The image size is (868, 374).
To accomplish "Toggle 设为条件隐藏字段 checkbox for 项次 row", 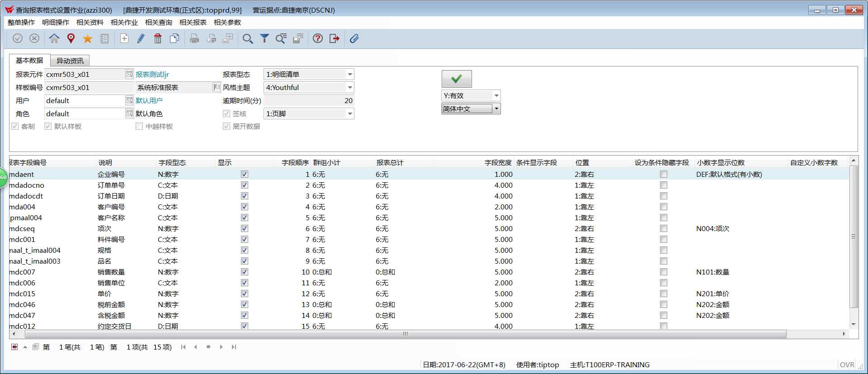I will (x=664, y=228).
